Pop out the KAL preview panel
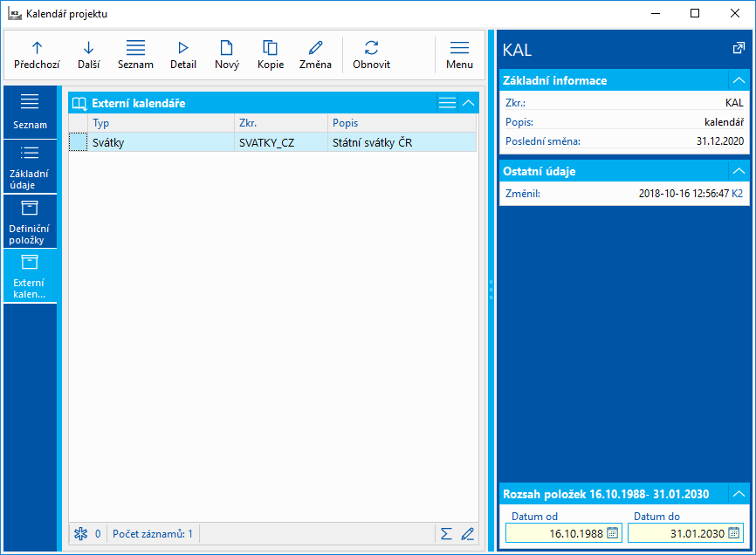The height and width of the screenshot is (555, 756). click(x=739, y=48)
